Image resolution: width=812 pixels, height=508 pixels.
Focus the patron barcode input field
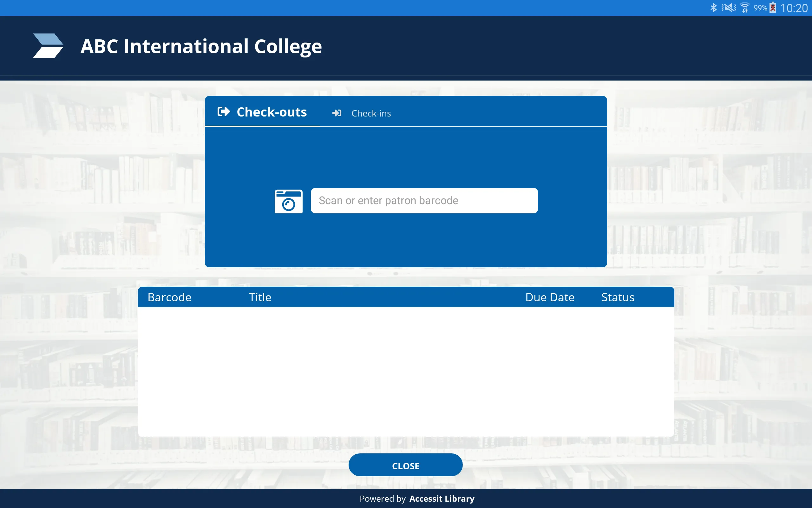click(424, 201)
